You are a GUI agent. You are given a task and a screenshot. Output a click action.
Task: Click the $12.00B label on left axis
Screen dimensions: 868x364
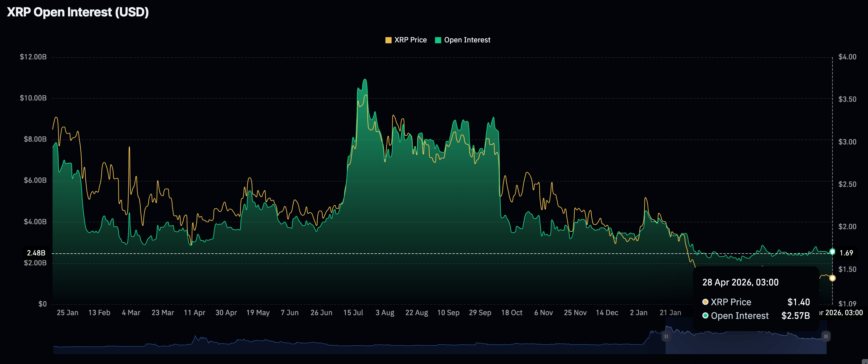(33, 57)
